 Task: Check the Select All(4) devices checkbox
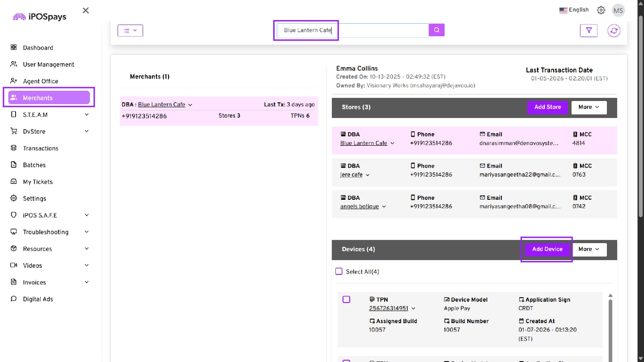(x=339, y=272)
